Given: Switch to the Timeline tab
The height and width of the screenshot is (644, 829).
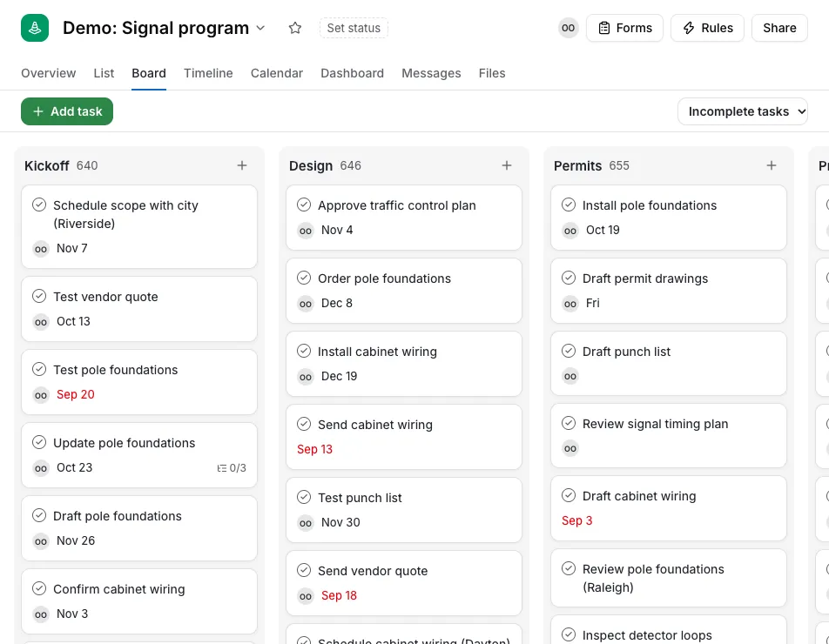Looking at the screenshot, I should (208, 73).
